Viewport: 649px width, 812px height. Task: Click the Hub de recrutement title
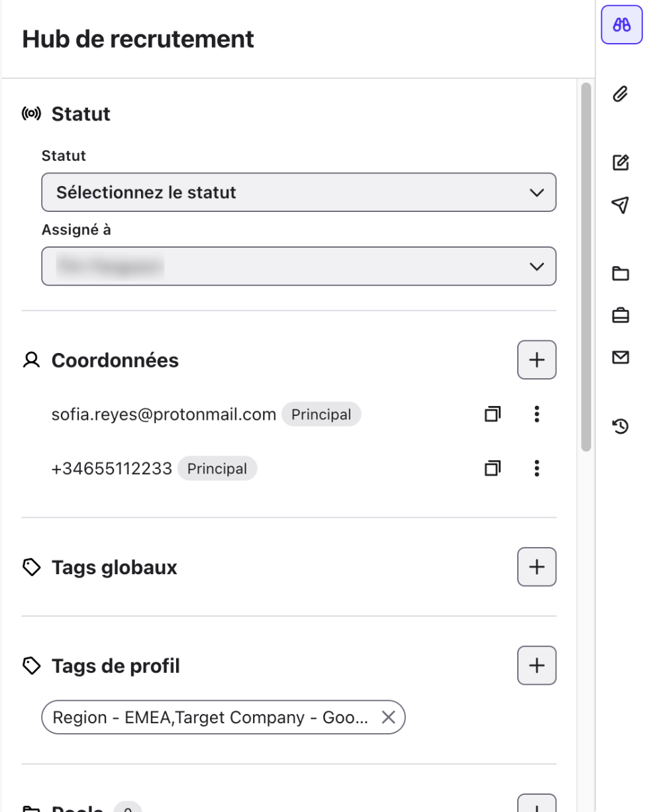click(x=138, y=39)
